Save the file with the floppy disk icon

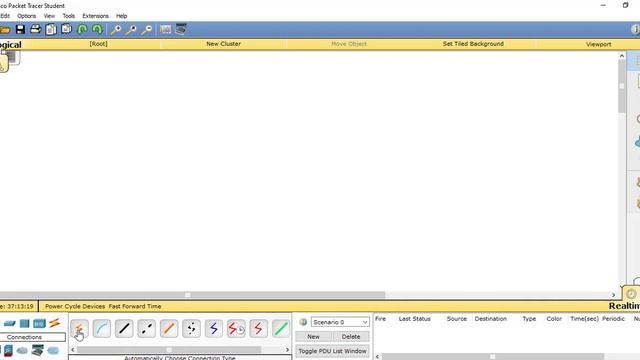pyautogui.click(x=20, y=29)
